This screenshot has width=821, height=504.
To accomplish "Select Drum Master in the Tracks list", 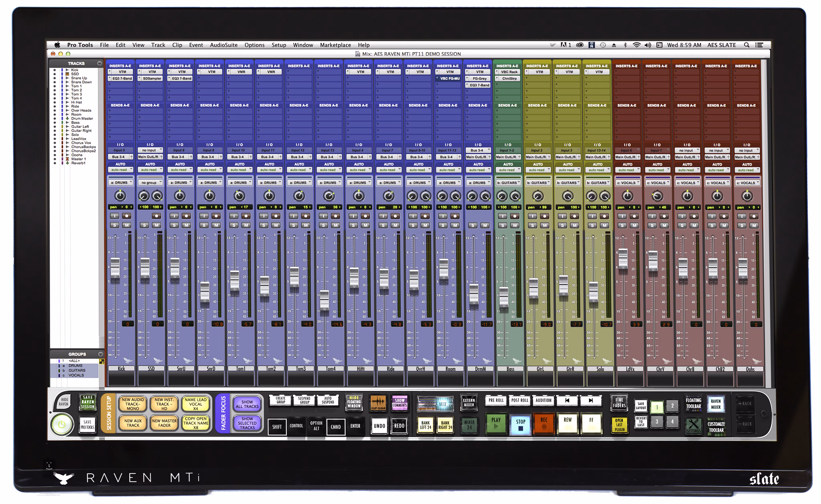I will (x=82, y=118).
